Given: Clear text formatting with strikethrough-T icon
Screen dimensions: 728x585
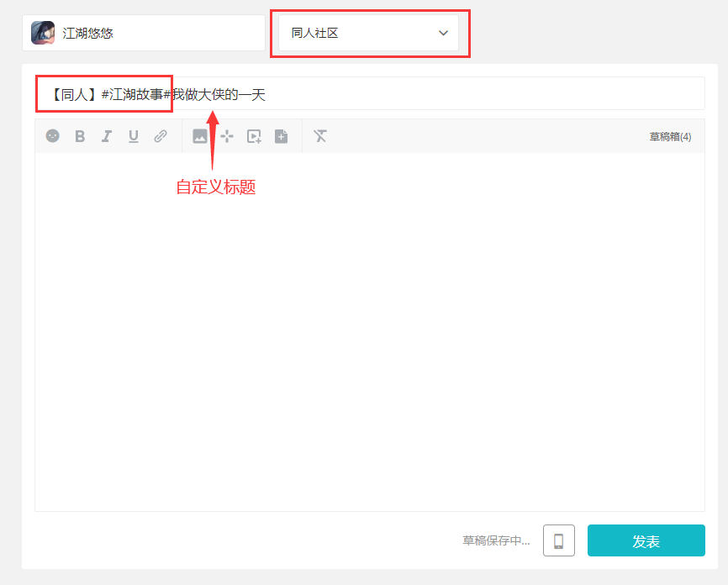Looking at the screenshot, I should tap(319, 135).
